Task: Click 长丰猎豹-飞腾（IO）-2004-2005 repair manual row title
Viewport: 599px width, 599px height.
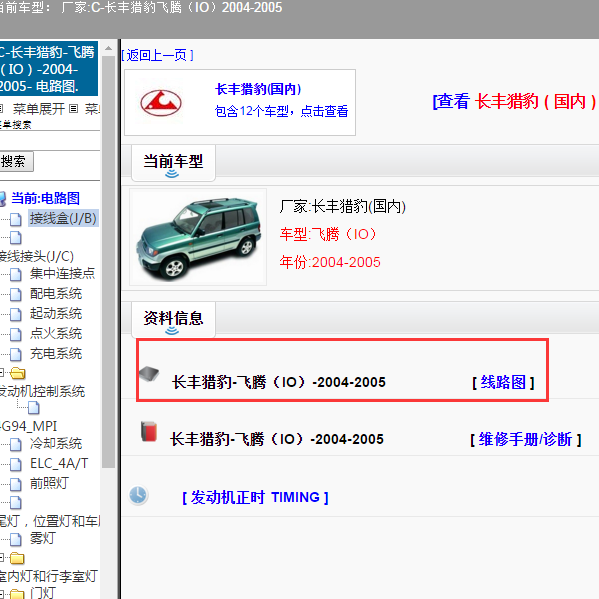Action: click(x=277, y=440)
